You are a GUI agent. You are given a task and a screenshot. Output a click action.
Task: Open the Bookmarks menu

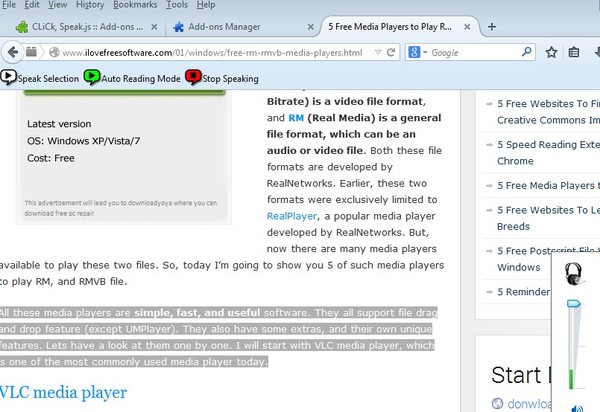tap(135, 5)
